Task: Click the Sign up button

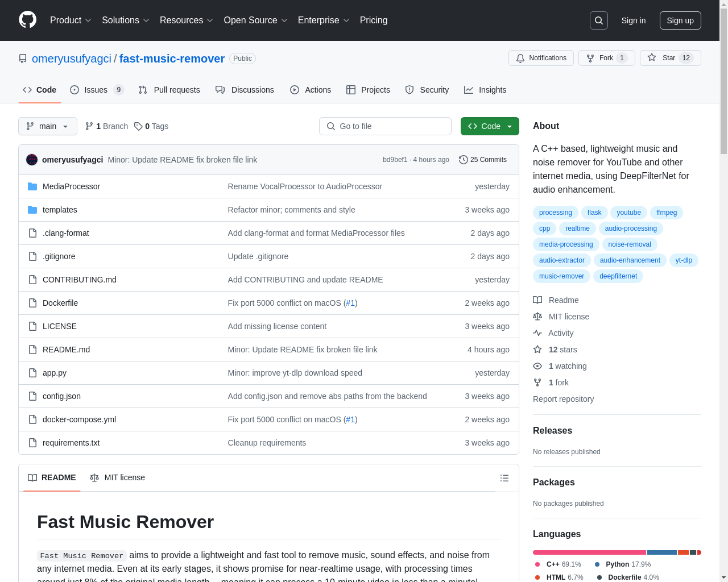Action: point(680,20)
